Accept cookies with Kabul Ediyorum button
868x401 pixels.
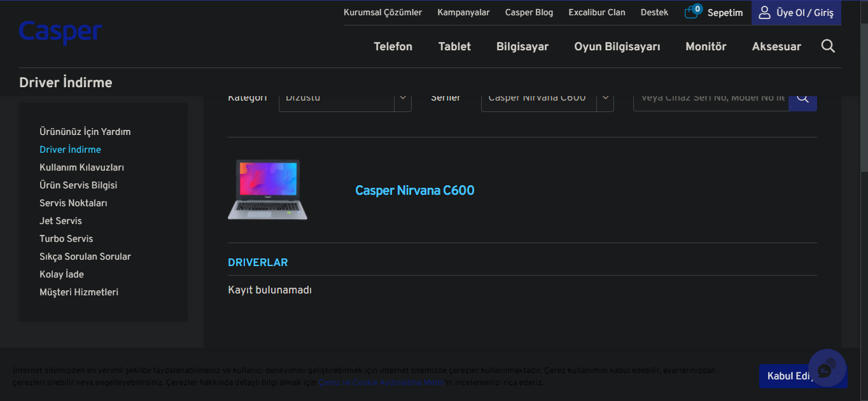tap(803, 376)
